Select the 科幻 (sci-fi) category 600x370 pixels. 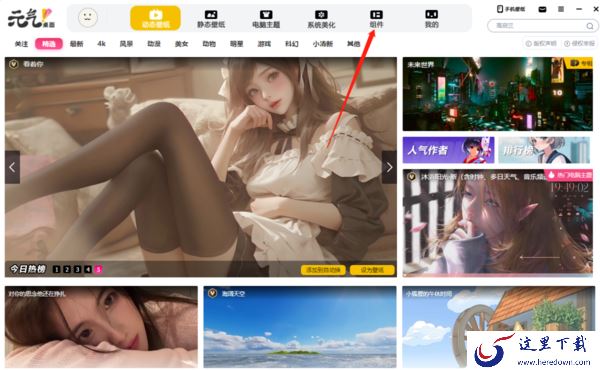click(292, 44)
